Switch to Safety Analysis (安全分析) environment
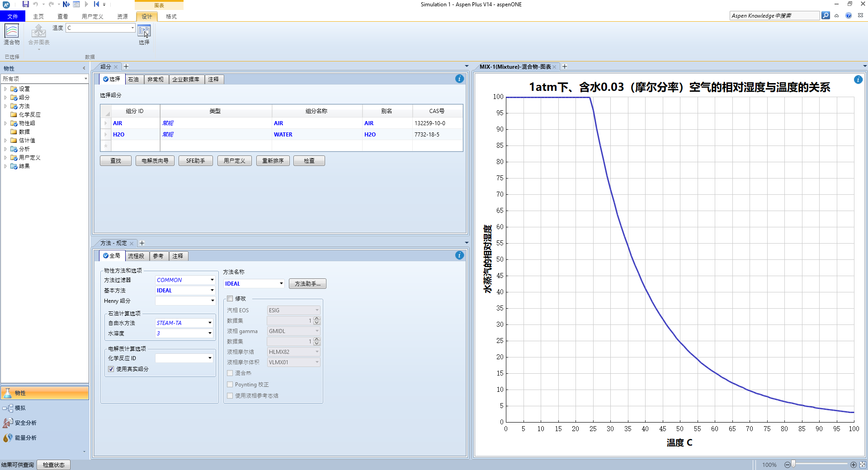 click(45, 423)
